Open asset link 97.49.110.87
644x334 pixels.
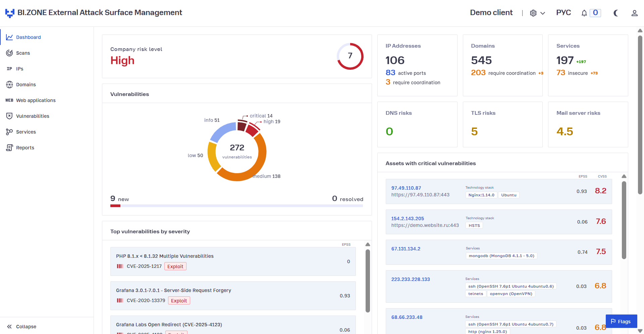click(x=406, y=188)
